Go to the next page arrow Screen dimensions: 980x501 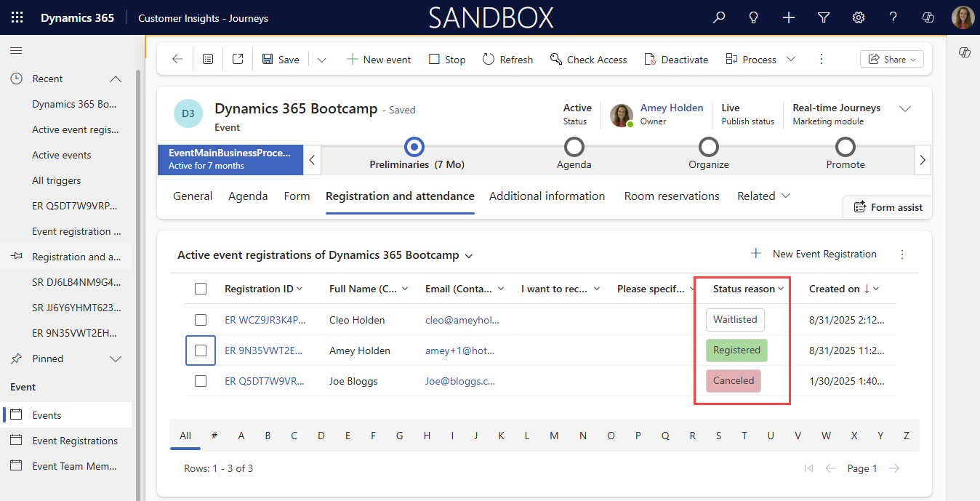coord(895,469)
